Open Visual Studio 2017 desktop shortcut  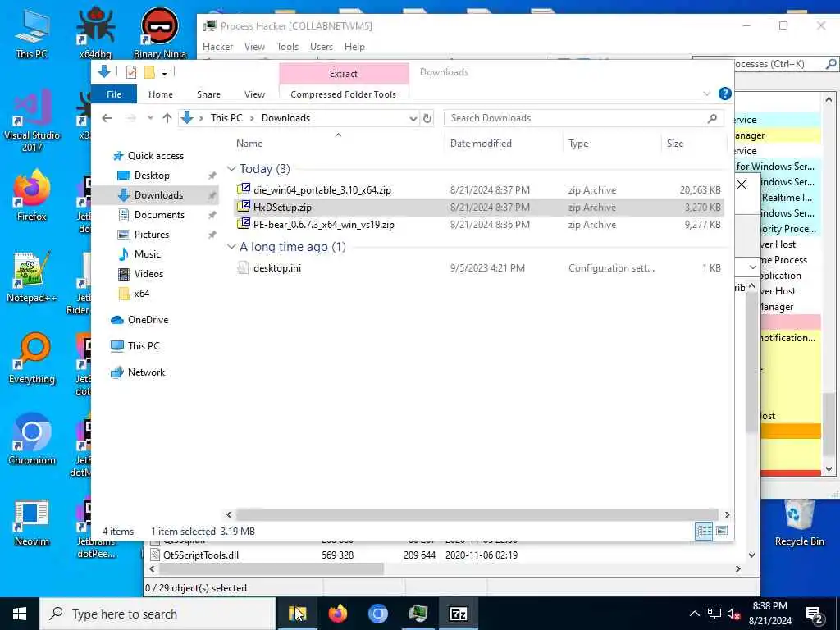pyautogui.click(x=32, y=121)
